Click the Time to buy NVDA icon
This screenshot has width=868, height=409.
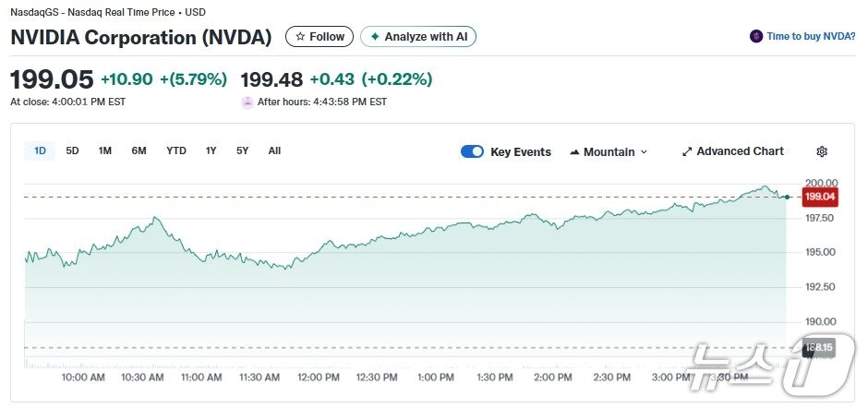(x=757, y=37)
